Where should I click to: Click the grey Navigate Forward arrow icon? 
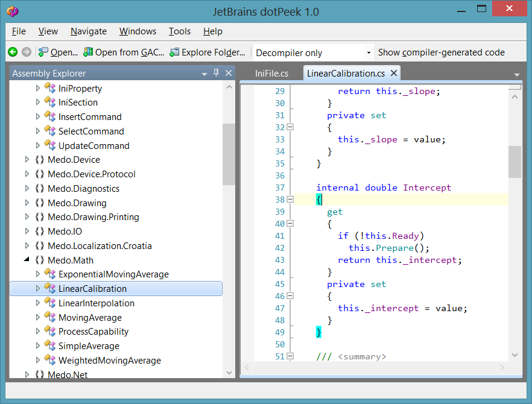pyautogui.click(x=26, y=52)
